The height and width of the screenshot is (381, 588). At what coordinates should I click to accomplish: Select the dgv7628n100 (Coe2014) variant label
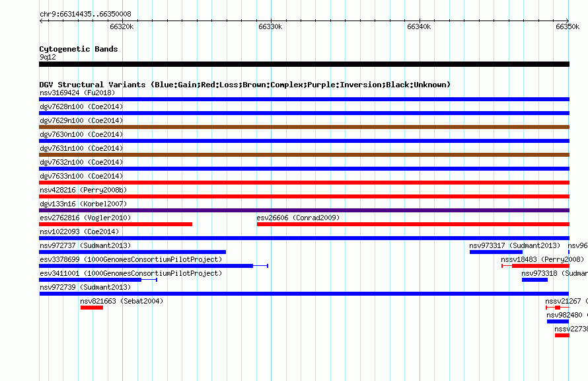tap(81, 106)
